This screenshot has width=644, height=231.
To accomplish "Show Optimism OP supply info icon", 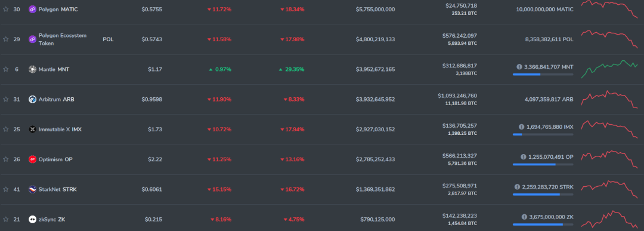I will pyautogui.click(x=524, y=156).
